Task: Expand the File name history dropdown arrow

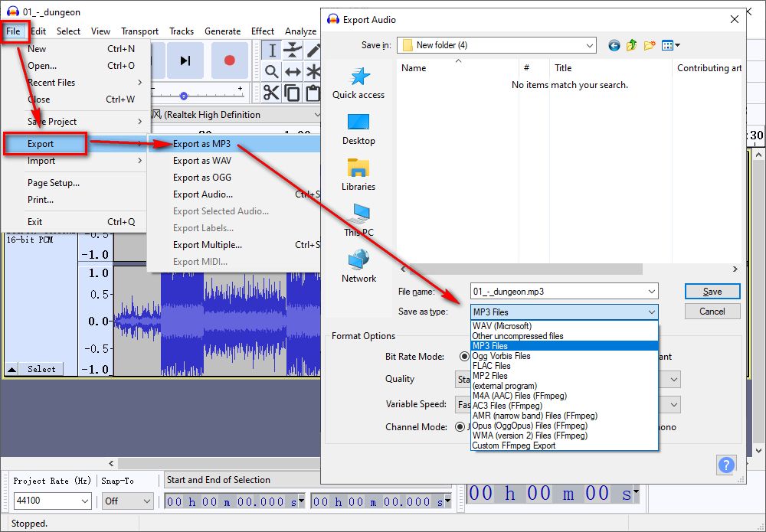Action: (651, 292)
